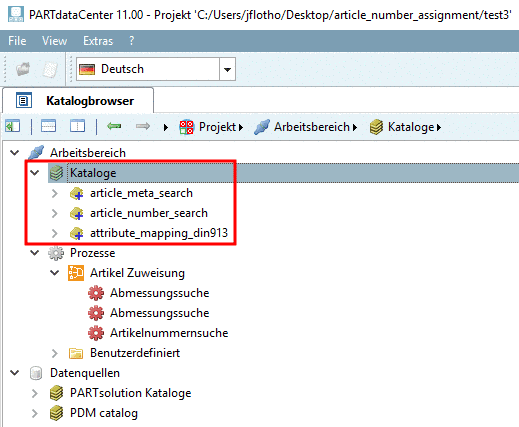Screen dimensions: 519x427
Task: Open the arrow after Kataloge breadcrumb
Action: [x=439, y=127]
